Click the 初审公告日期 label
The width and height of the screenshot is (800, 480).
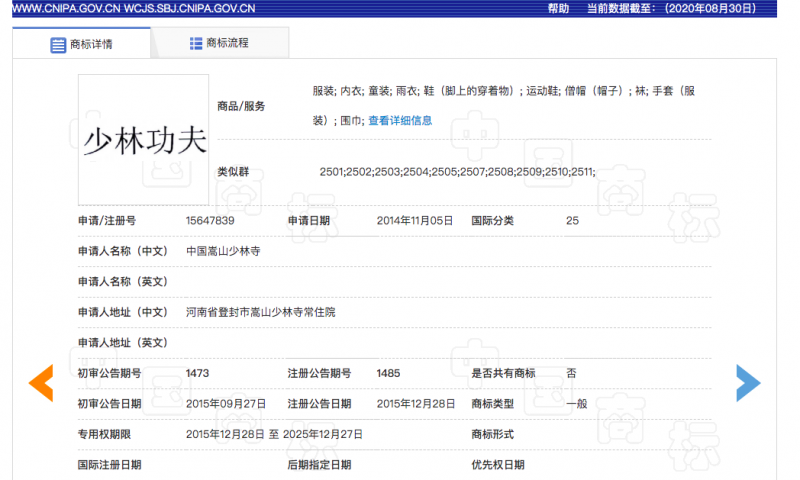click(110, 404)
